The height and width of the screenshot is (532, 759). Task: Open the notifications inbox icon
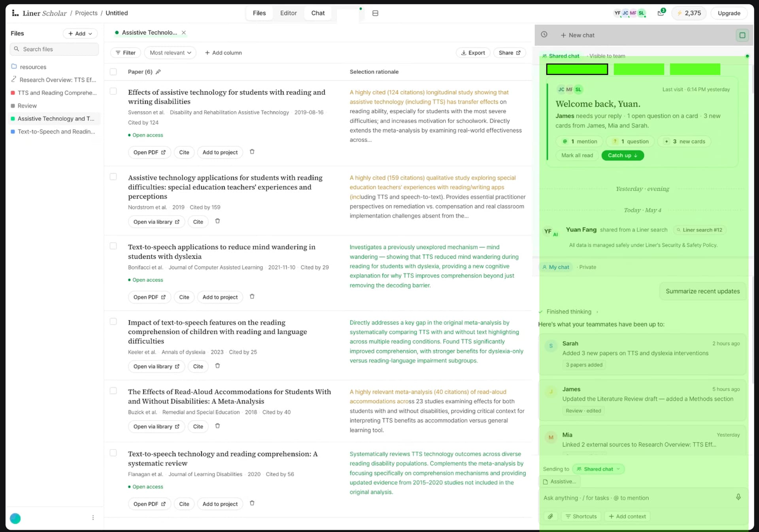[661, 13]
